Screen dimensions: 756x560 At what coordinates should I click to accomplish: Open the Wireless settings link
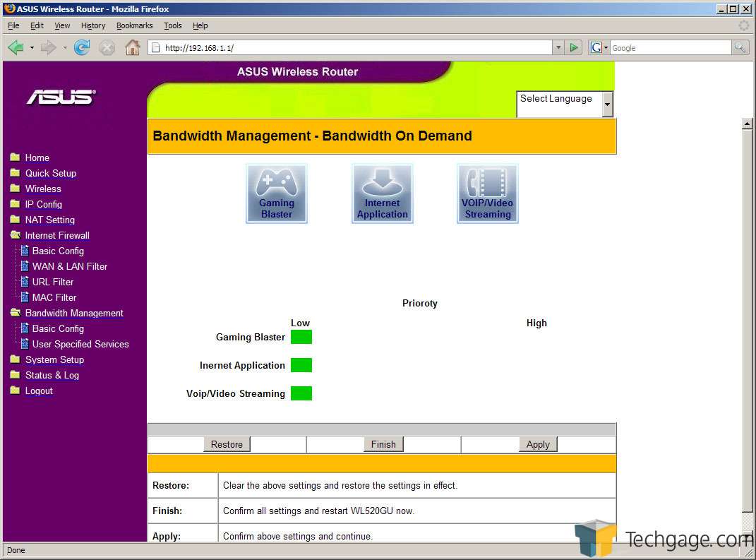pos(43,189)
